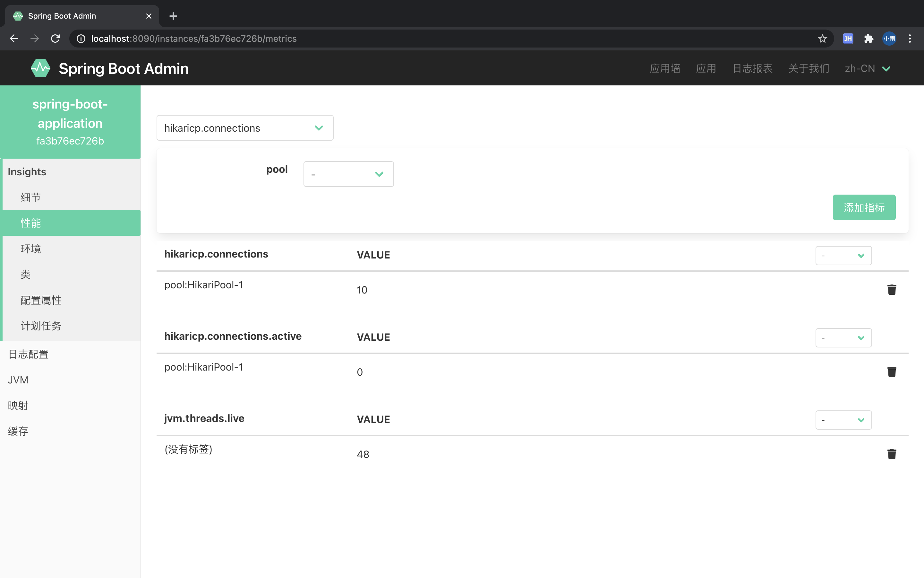Go back with the browser back arrow
The image size is (924, 578).
14,39
